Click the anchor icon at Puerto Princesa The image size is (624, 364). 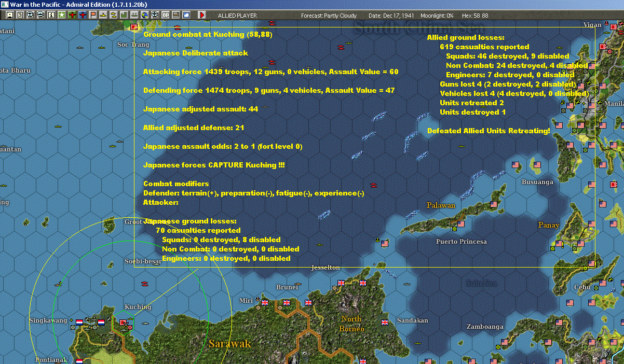(x=377, y=241)
